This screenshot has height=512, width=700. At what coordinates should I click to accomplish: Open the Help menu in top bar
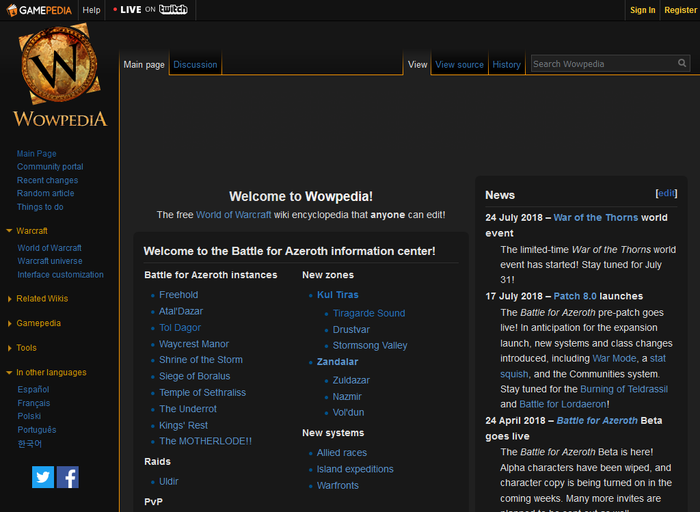[x=91, y=10]
